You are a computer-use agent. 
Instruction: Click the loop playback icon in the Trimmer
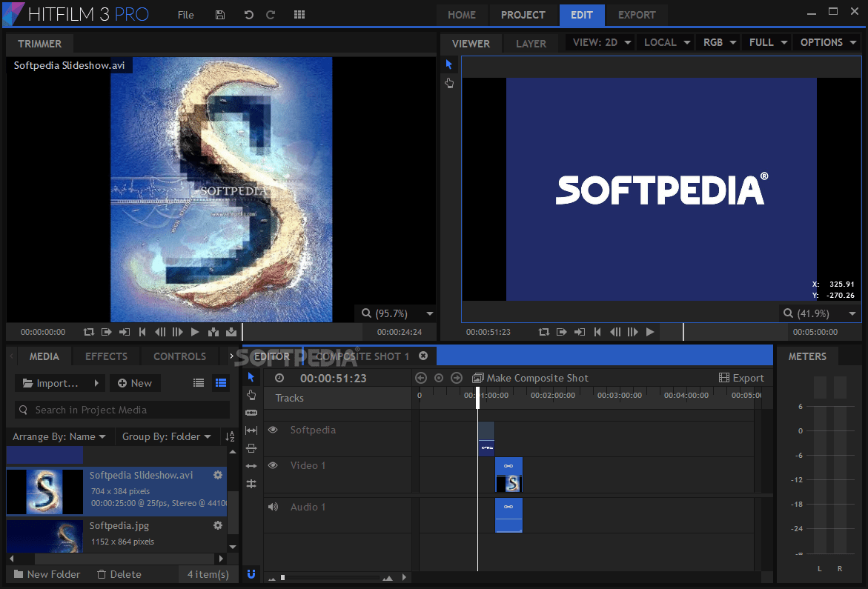pyautogui.click(x=89, y=332)
